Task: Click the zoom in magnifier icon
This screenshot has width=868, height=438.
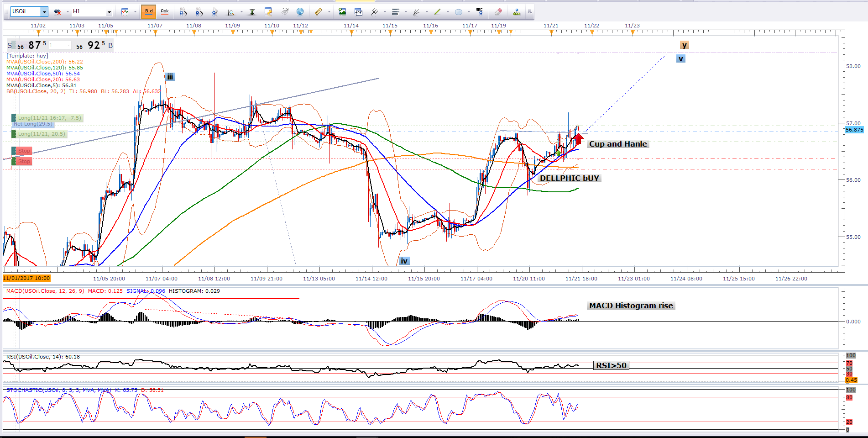Action: coord(183,12)
